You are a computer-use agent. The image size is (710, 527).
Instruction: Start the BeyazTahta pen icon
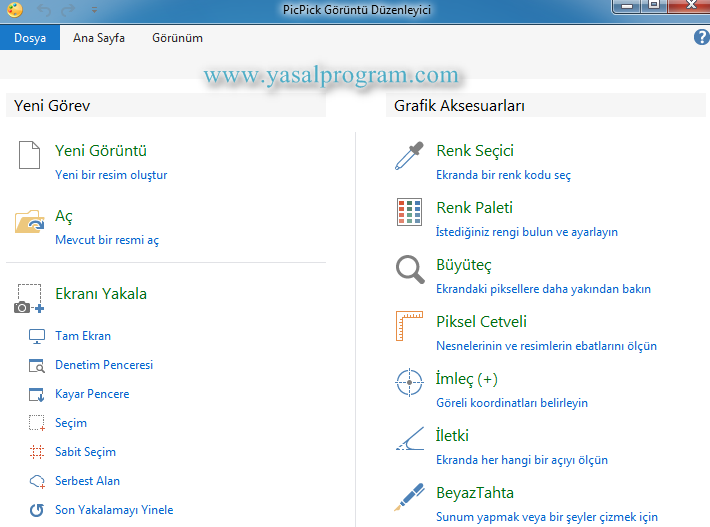[x=410, y=497]
